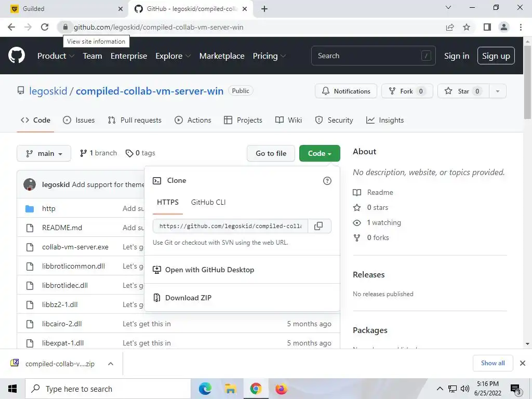
Task: Click the Chrome share page icon
Action: click(450, 27)
